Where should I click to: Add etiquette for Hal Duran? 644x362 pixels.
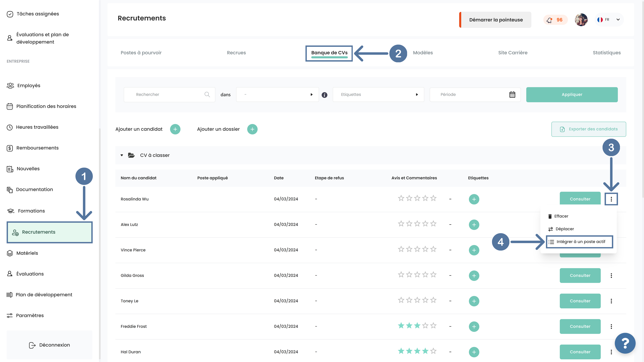click(x=474, y=352)
